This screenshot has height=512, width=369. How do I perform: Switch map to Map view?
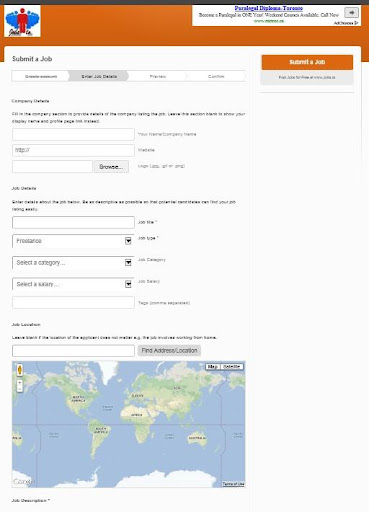[213, 366]
